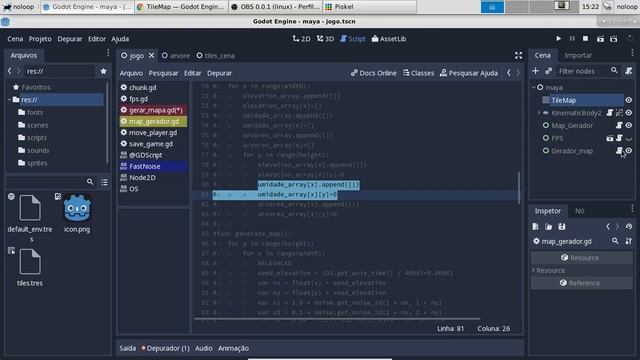
Task: Stop the running scene
Action: 585,38
